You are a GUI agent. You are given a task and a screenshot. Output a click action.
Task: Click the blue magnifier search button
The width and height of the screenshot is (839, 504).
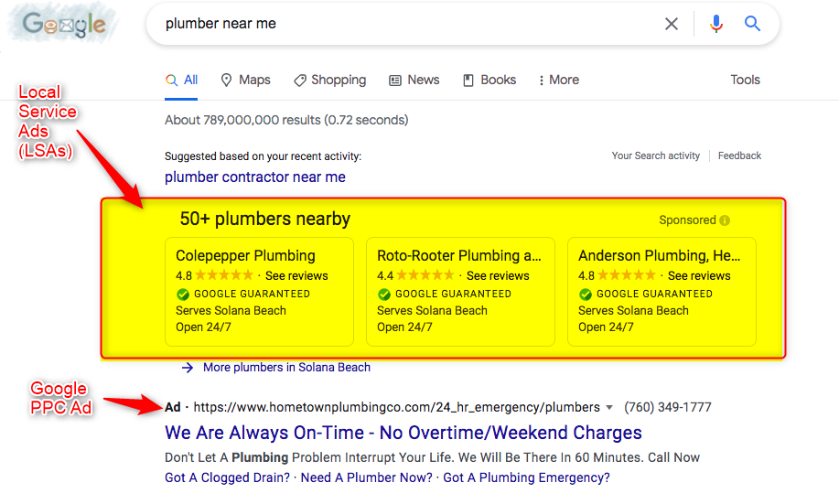pos(752,24)
